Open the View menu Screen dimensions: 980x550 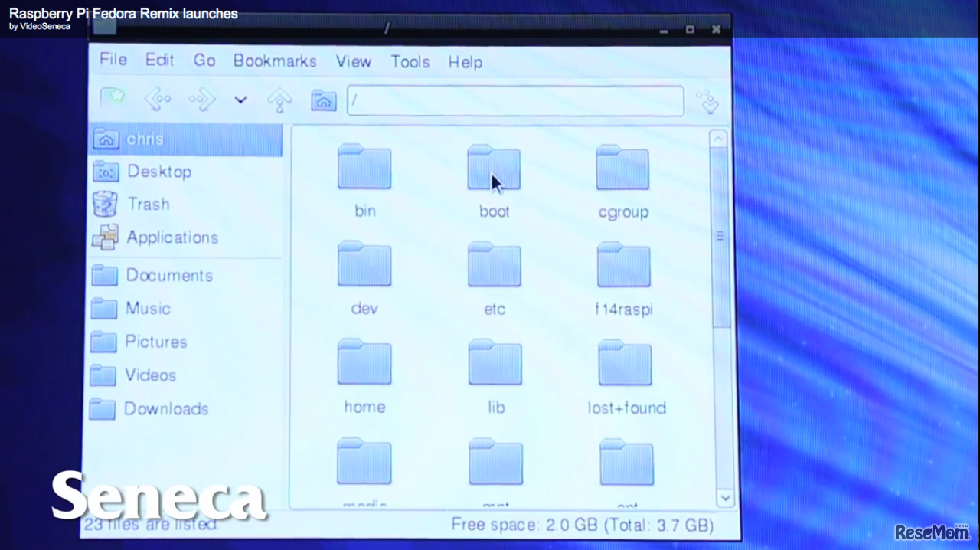tap(354, 61)
